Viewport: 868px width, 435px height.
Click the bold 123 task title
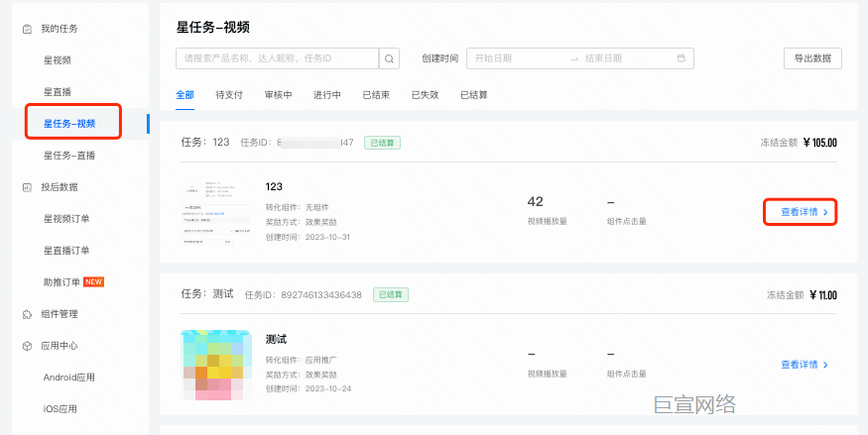click(274, 187)
